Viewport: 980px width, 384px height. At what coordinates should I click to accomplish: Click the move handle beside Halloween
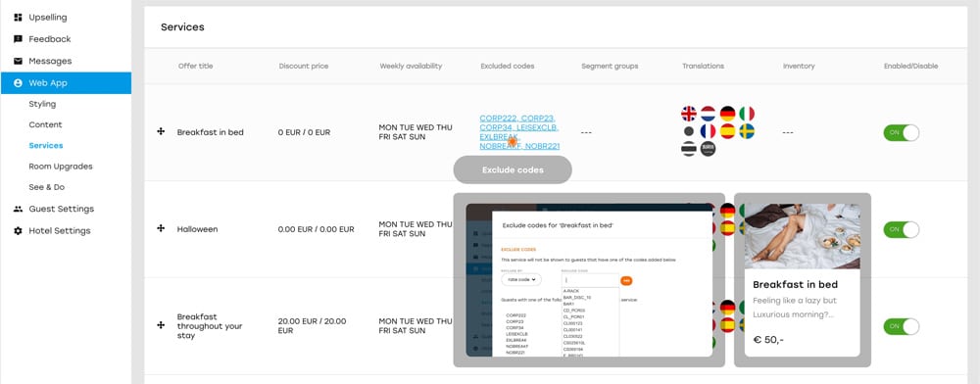pos(161,228)
